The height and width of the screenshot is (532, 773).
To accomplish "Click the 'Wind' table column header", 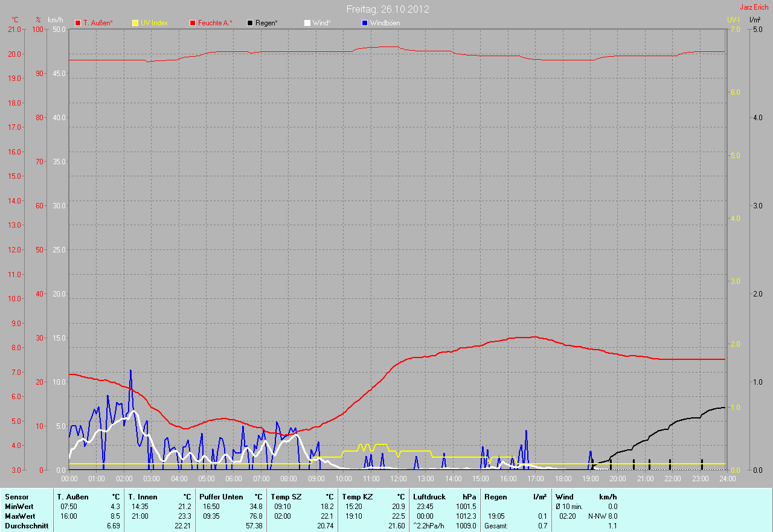I will point(565,496).
